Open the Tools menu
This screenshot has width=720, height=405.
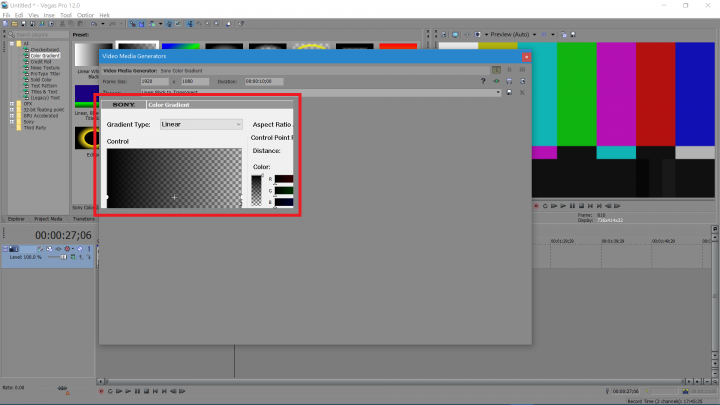click(x=66, y=15)
